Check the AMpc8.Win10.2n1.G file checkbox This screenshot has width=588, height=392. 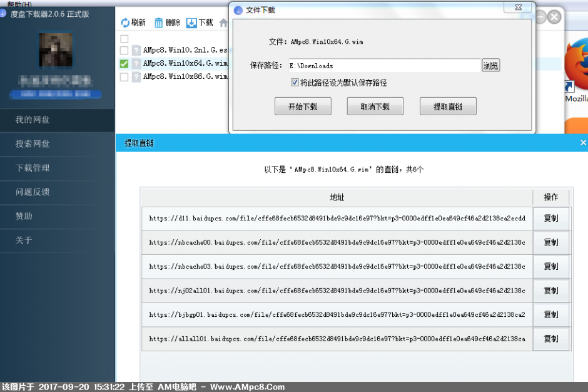124,50
